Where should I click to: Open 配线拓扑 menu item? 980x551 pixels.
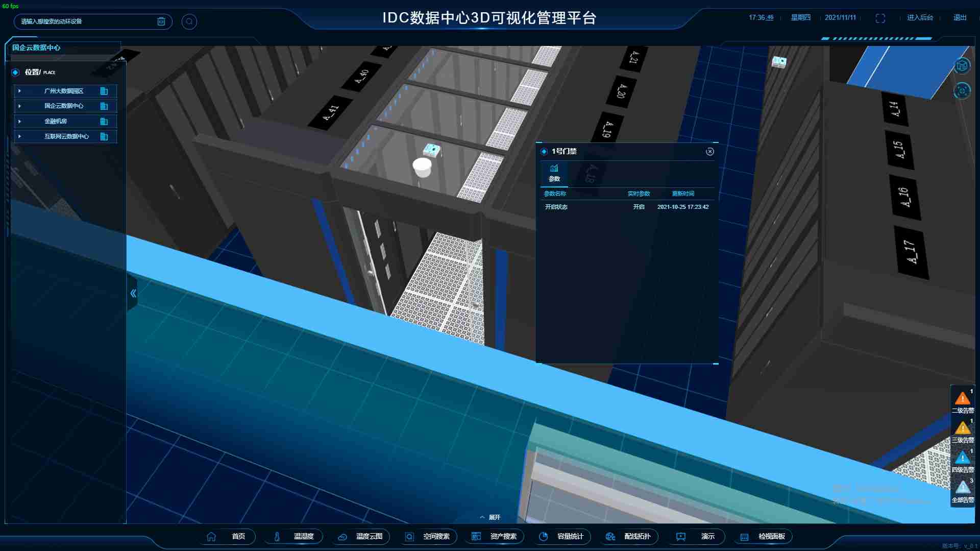(x=629, y=537)
